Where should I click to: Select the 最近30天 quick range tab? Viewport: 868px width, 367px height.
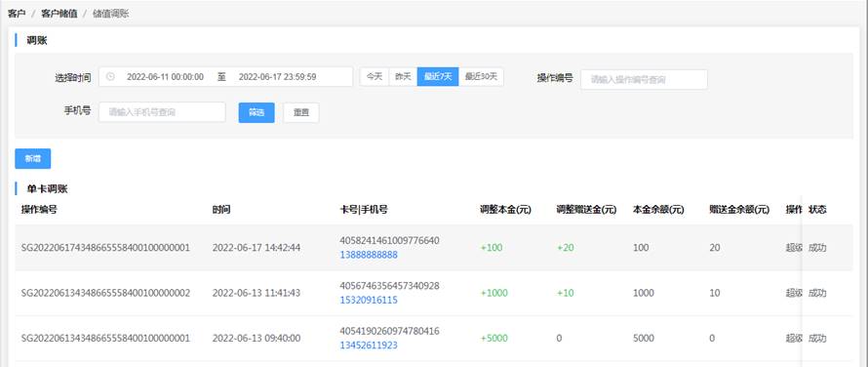[481, 76]
